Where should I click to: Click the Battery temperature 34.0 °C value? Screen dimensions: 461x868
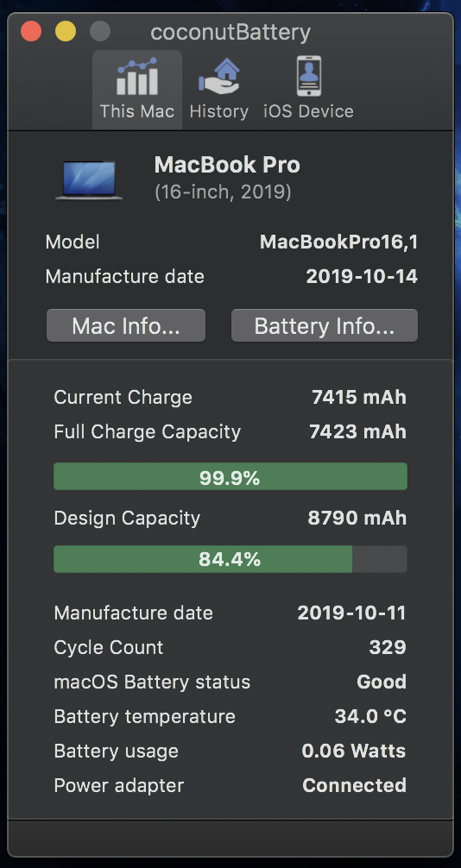click(x=370, y=716)
